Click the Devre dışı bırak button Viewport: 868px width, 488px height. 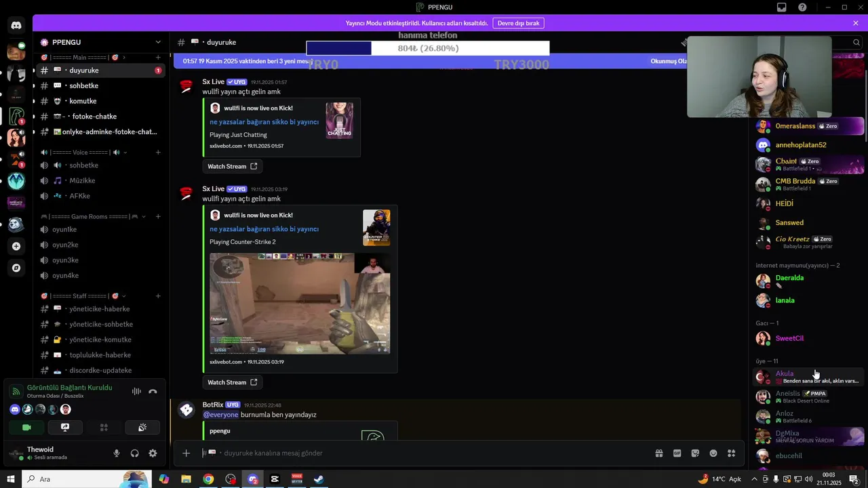tap(518, 23)
